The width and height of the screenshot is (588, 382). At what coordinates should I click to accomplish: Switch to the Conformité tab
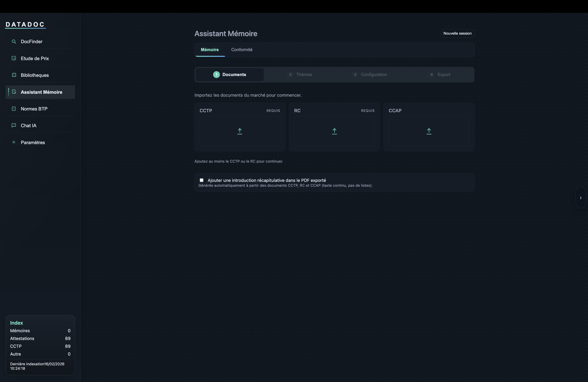[241, 50]
